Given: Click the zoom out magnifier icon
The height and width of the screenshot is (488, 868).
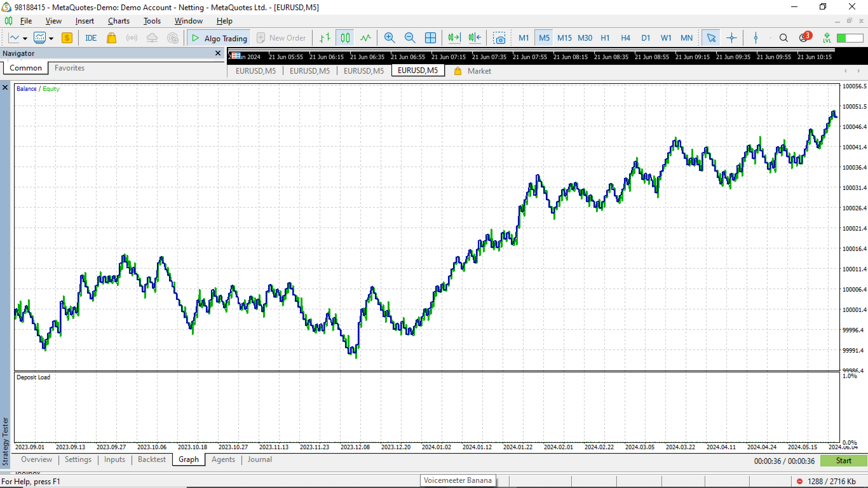Looking at the screenshot, I should click(x=410, y=38).
